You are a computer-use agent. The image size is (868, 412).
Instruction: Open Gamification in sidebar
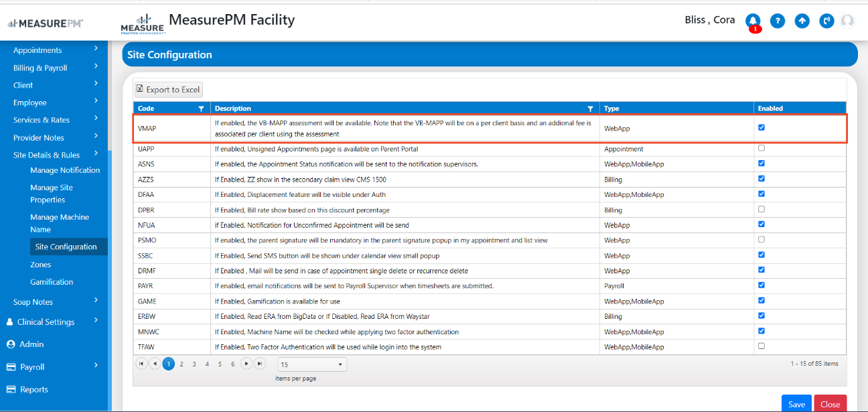52,282
